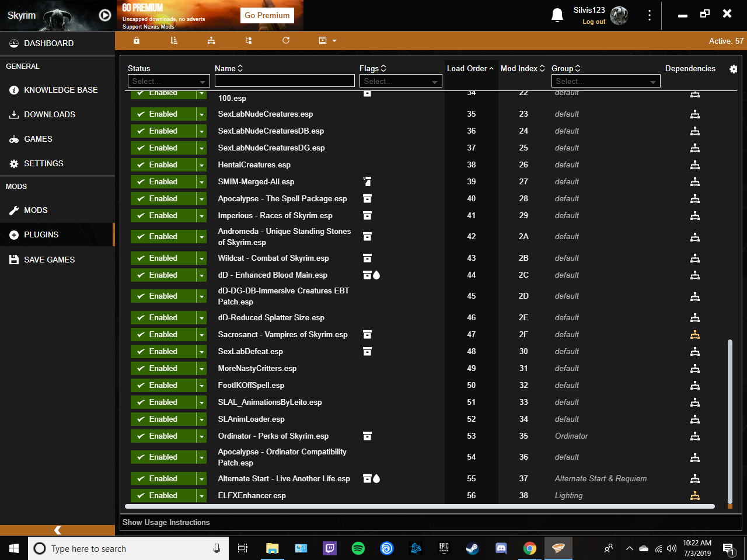
Task: Click the dependencies icon for Sacrosanct - Vampires of Skyrim.esp
Action: click(x=695, y=335)
